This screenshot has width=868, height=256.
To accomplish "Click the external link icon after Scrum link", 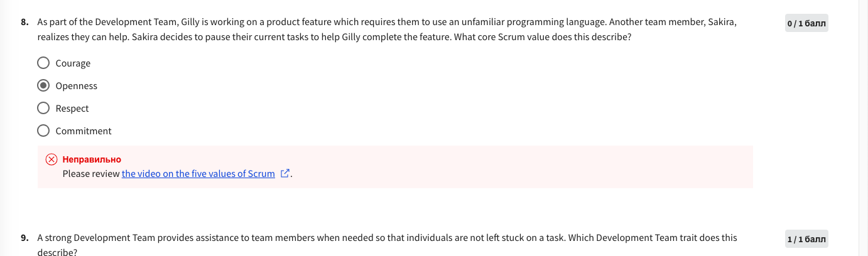I will tap(285, 174).
